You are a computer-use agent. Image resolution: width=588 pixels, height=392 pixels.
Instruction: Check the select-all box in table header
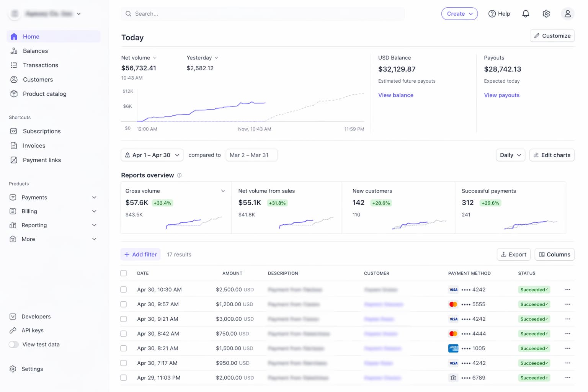coord(123,273)
